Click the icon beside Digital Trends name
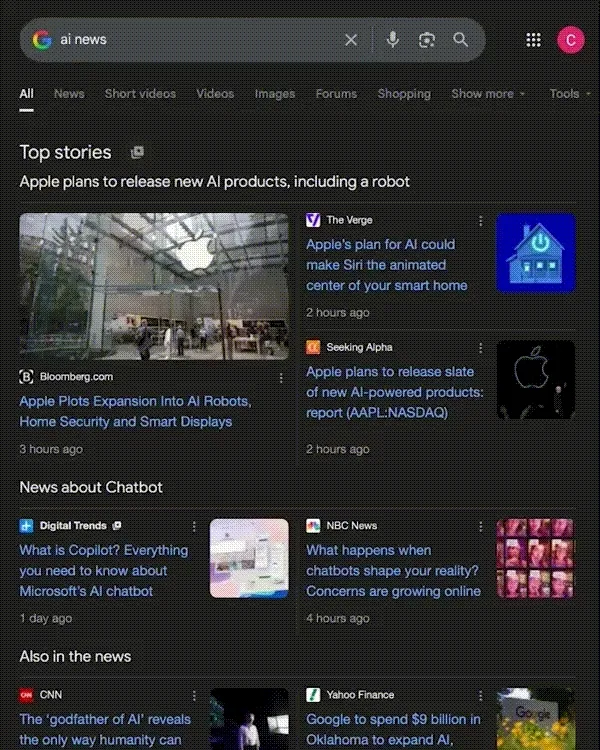The height and width of the screenshot is (750, 600). (116, 526)
